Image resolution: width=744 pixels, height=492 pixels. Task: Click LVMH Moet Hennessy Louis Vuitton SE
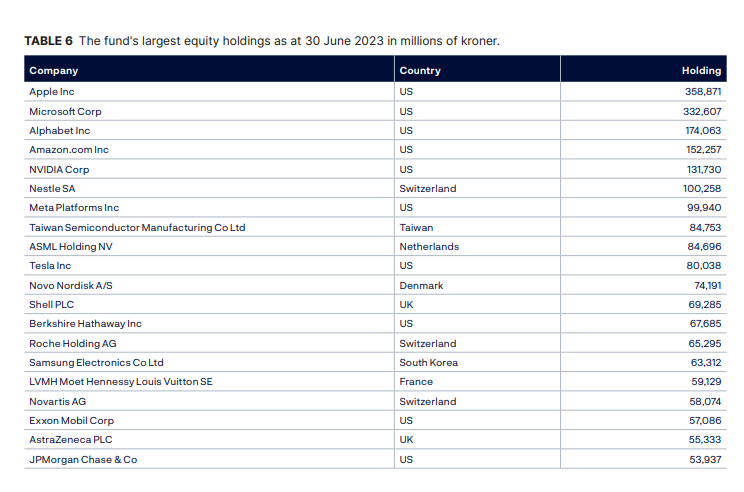click(121, 381)
